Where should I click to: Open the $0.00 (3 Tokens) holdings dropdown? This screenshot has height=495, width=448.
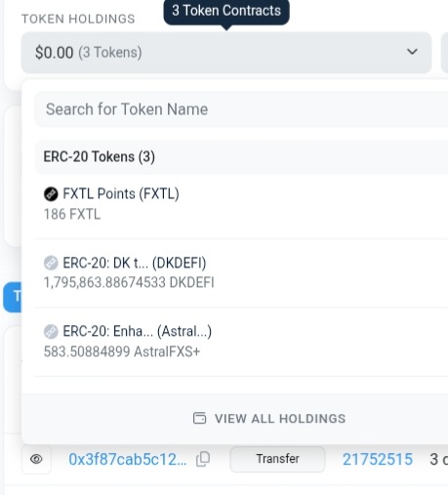point(226,53)
